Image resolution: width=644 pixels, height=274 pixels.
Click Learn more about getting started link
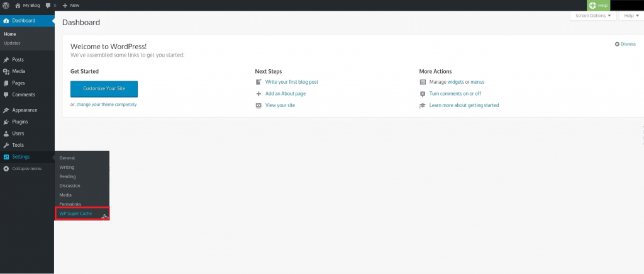click(464, 105)
